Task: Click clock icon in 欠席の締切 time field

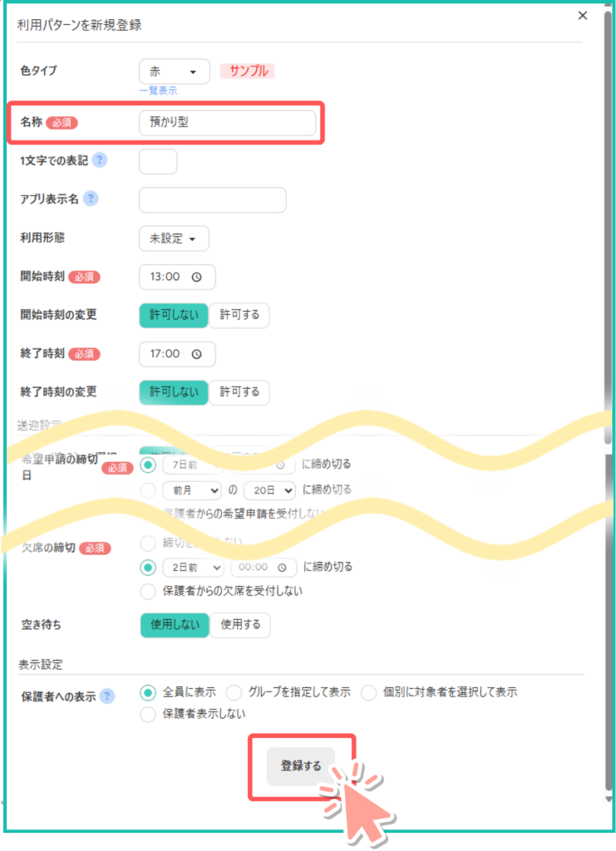Action: [284, 567]
